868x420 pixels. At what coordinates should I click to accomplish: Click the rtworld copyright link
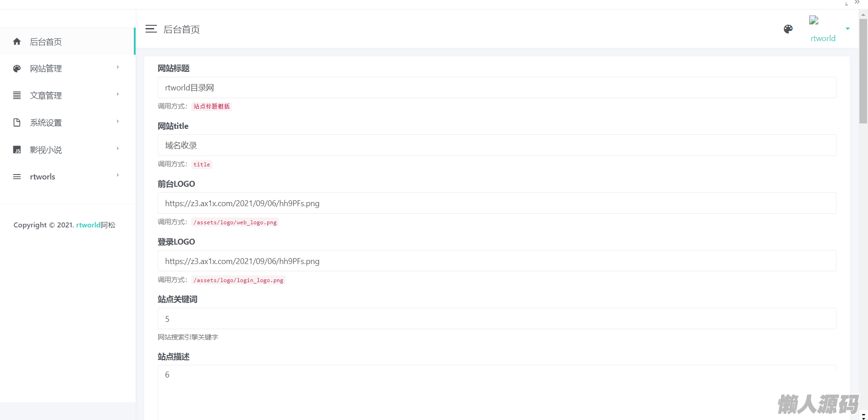tap(88, 225)
